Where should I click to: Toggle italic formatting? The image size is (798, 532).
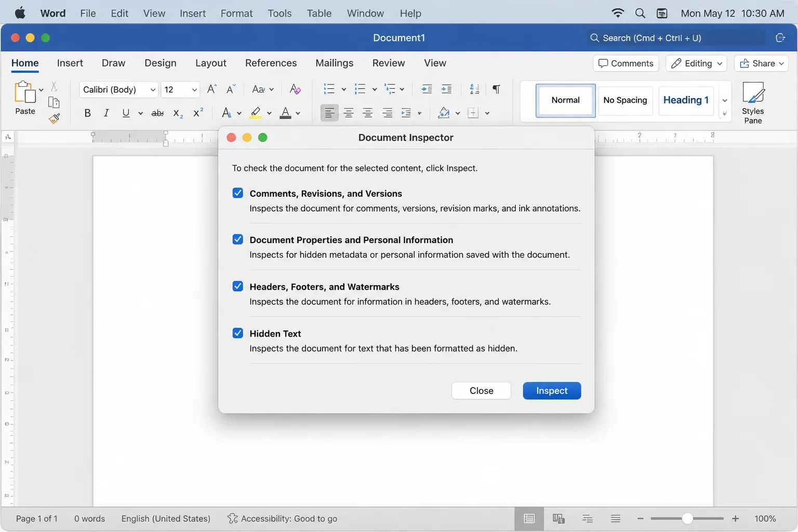point(106,113)
